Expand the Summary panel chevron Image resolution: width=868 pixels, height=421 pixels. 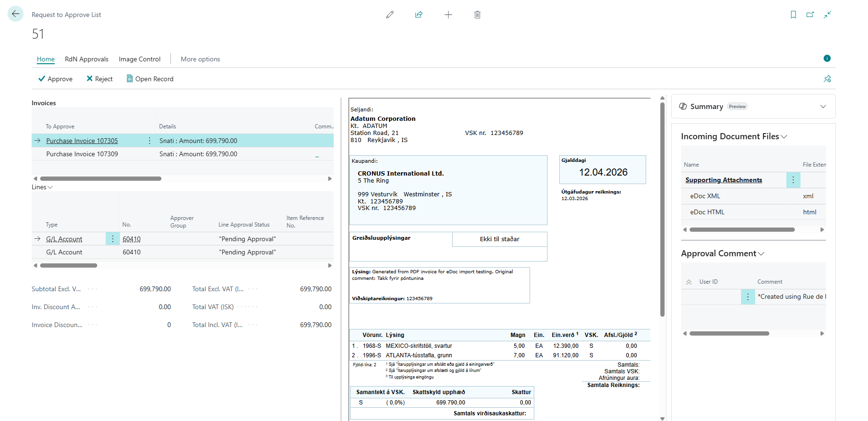pyautogui.click(x=823, y=107)
